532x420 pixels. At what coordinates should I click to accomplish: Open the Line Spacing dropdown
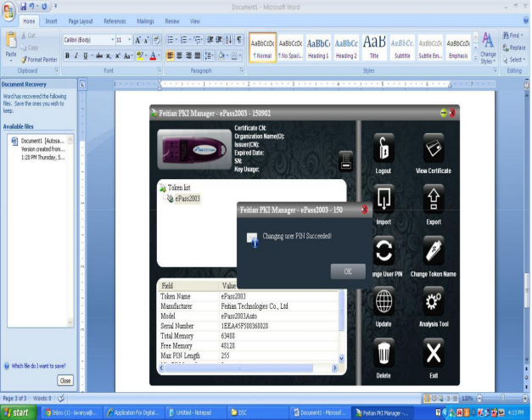click(x=209, y=56)
